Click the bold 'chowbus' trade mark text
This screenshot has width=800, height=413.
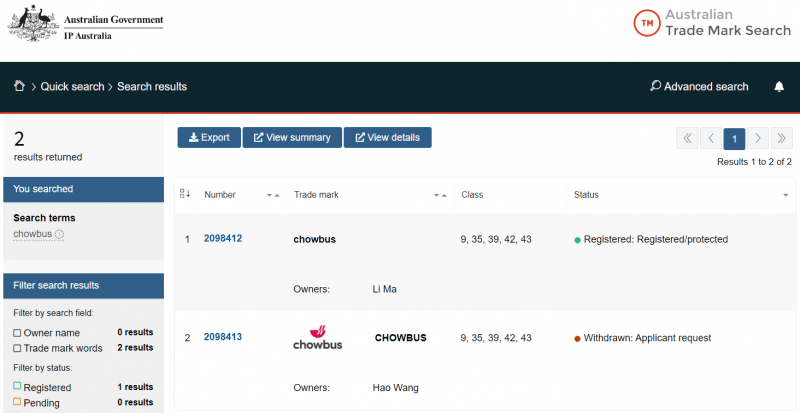pos(315,239)
